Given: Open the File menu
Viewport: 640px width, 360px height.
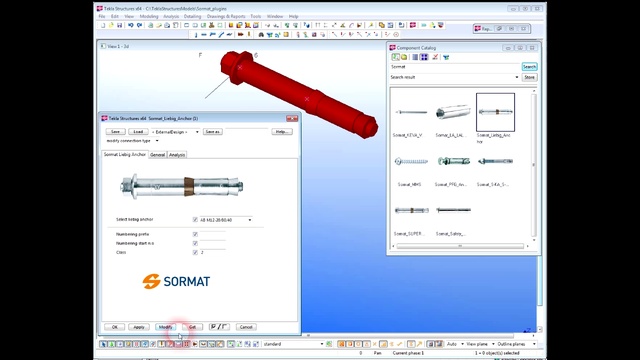Looking at the screenshot, I should click(x=102, y=16).
